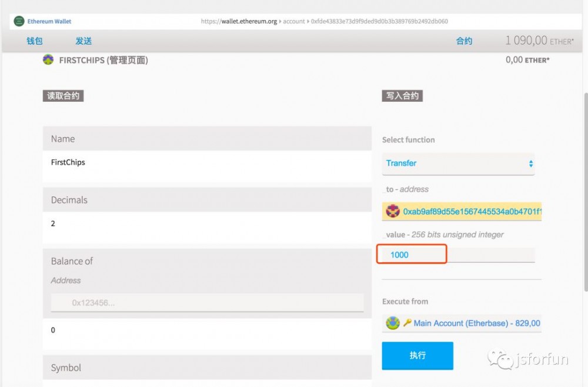
Task: Click the FIRSTCHIPS contract globe icon
Action: [x=48, y=59]
